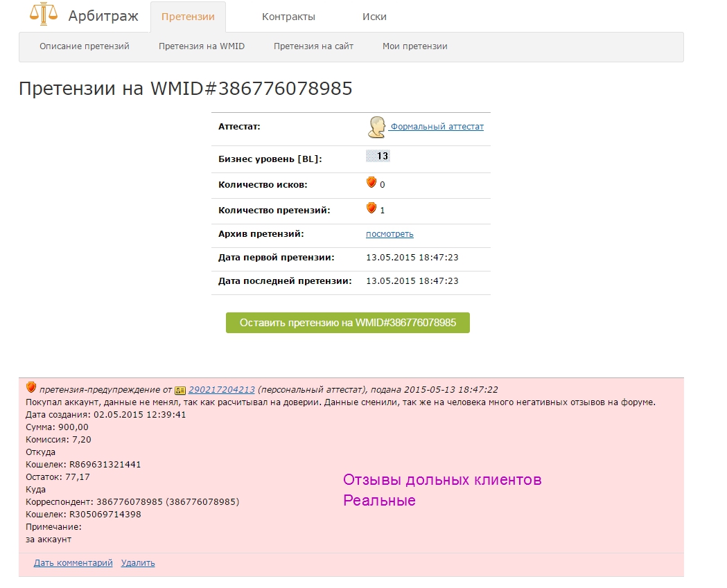Click the Arbitrage scales logo icon

pos(44,13)
